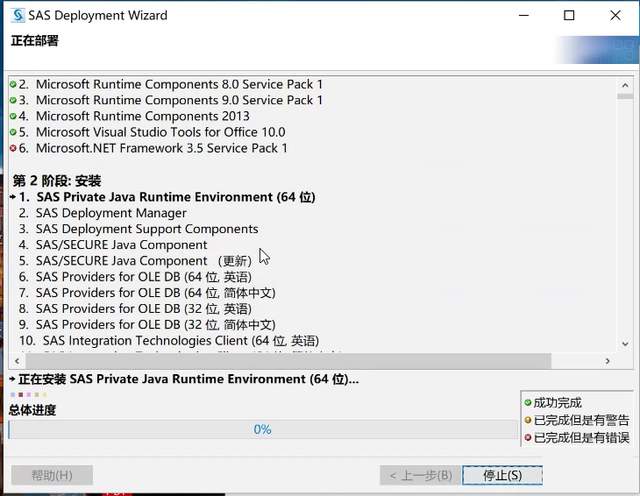Click arrow icon beside SAS Private Java Runtime

click(x=13, y=197)
